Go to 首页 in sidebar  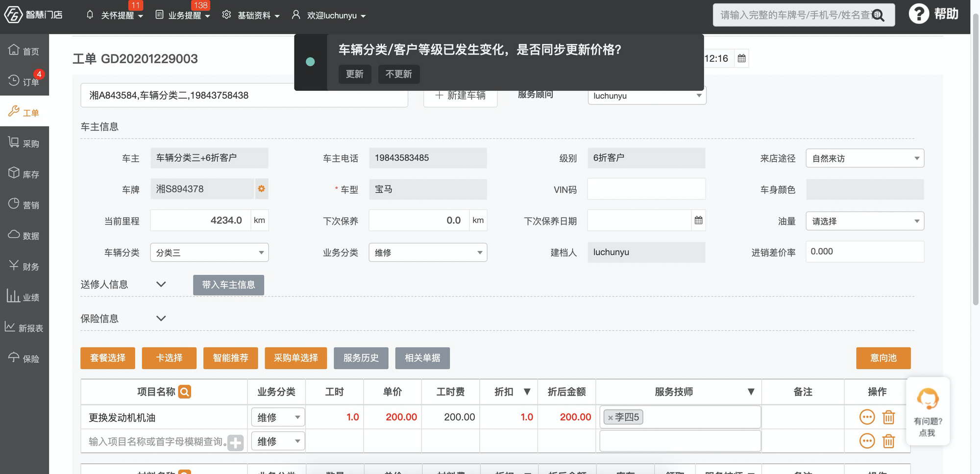click(24, 50)
